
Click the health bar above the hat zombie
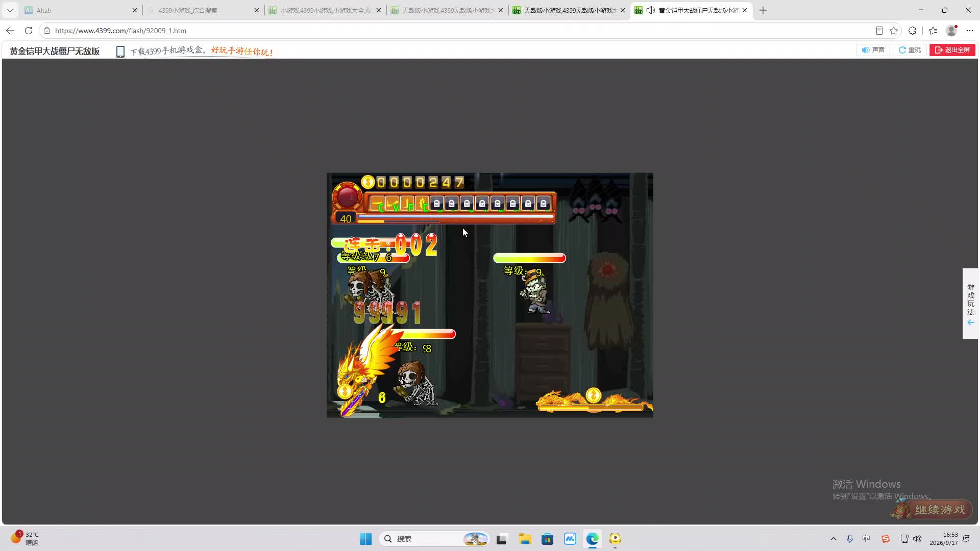point(529,258)
